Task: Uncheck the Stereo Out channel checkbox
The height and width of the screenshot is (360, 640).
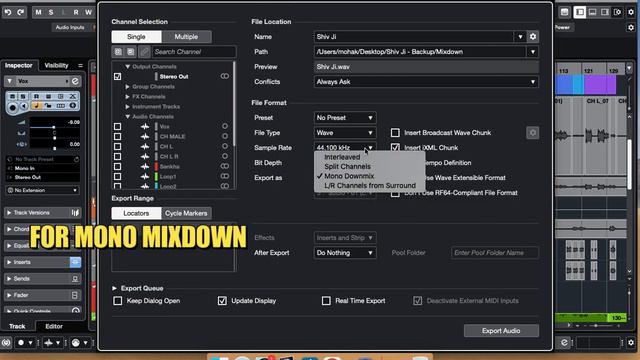Action: pos(118,76)
